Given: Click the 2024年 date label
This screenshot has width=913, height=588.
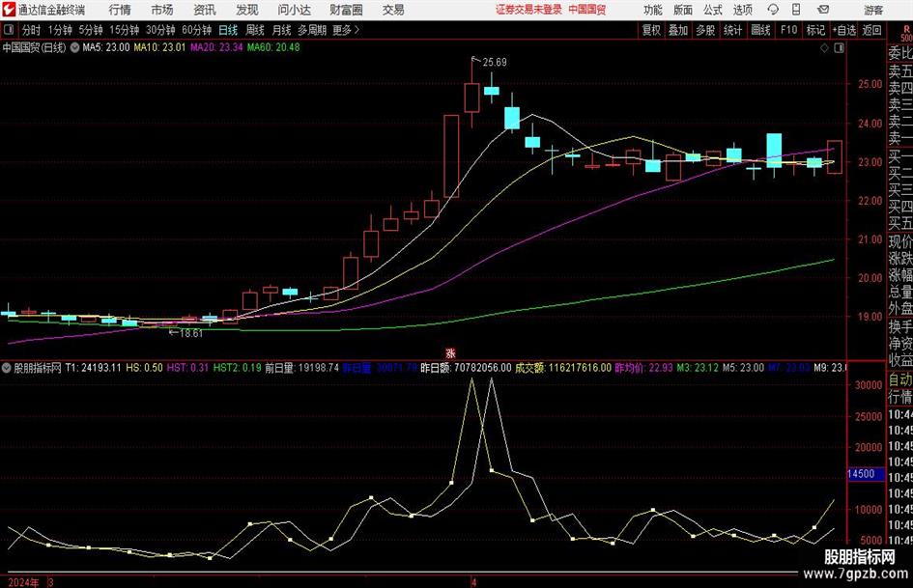Looking at the screenshot, I should (23, 582).
